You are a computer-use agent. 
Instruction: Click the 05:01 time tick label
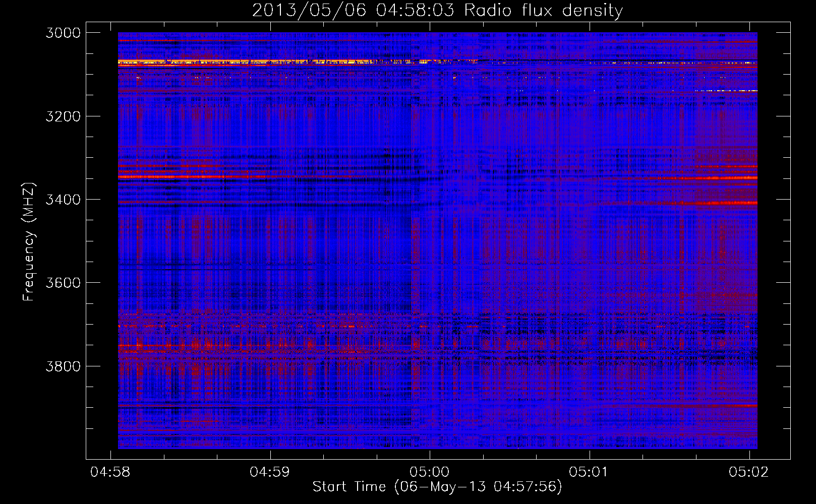pos(589,472)
